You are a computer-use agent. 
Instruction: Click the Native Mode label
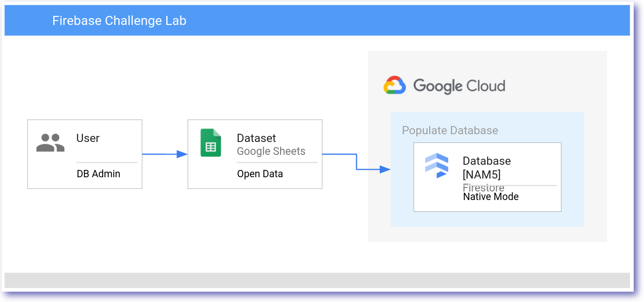pos(491,197)
